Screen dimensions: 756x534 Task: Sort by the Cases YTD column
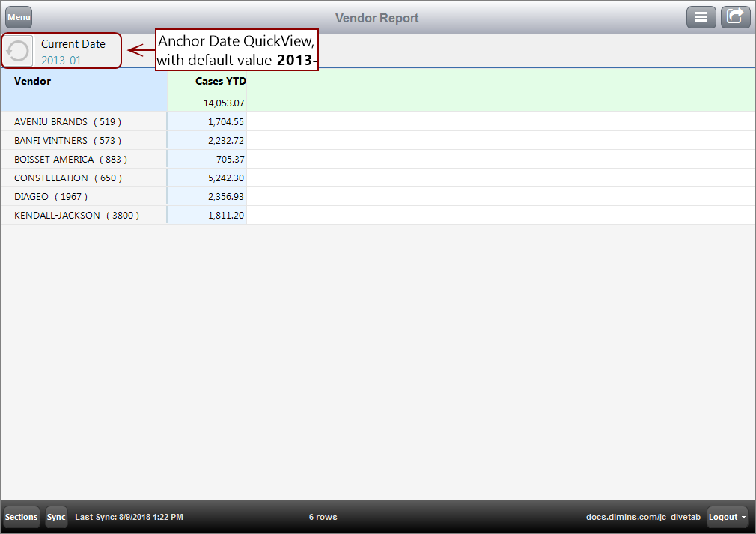[x=220, y=81]
